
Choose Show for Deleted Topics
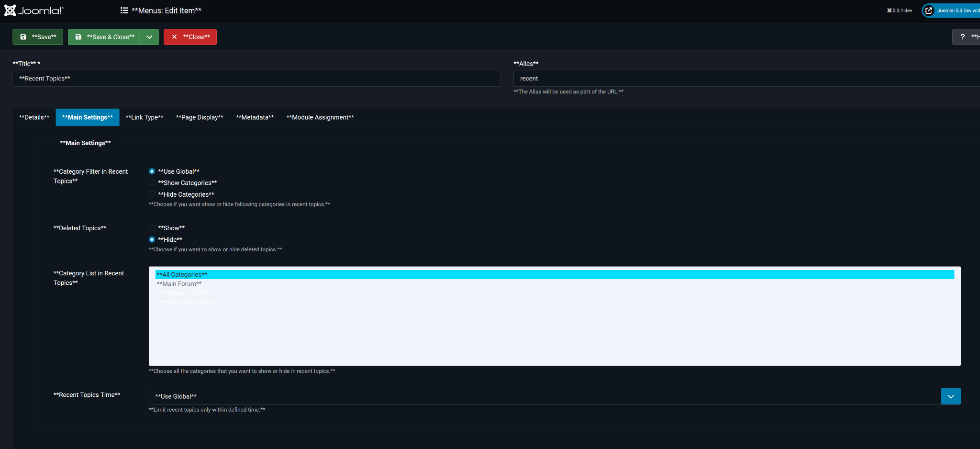[x=152, y=228]
